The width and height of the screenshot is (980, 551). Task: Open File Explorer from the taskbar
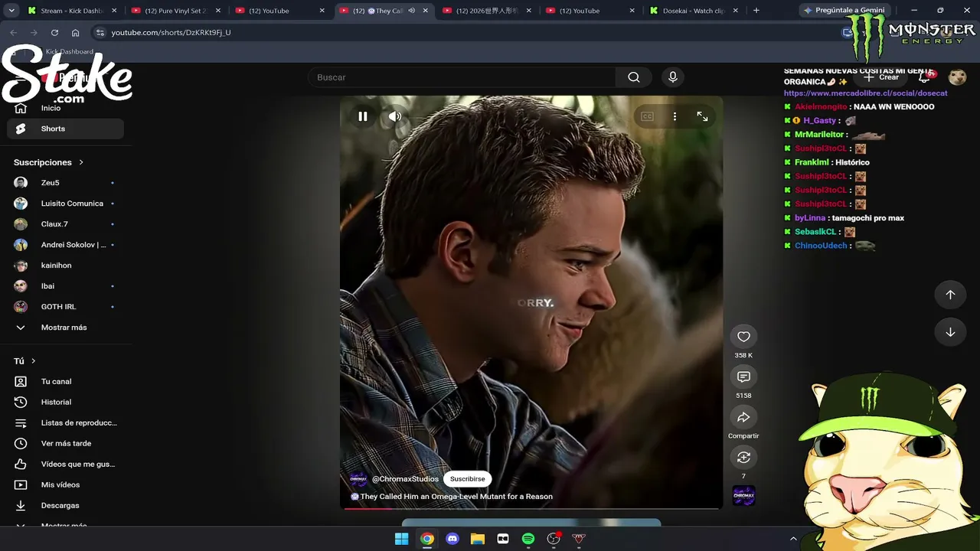[x=478, y=539]
